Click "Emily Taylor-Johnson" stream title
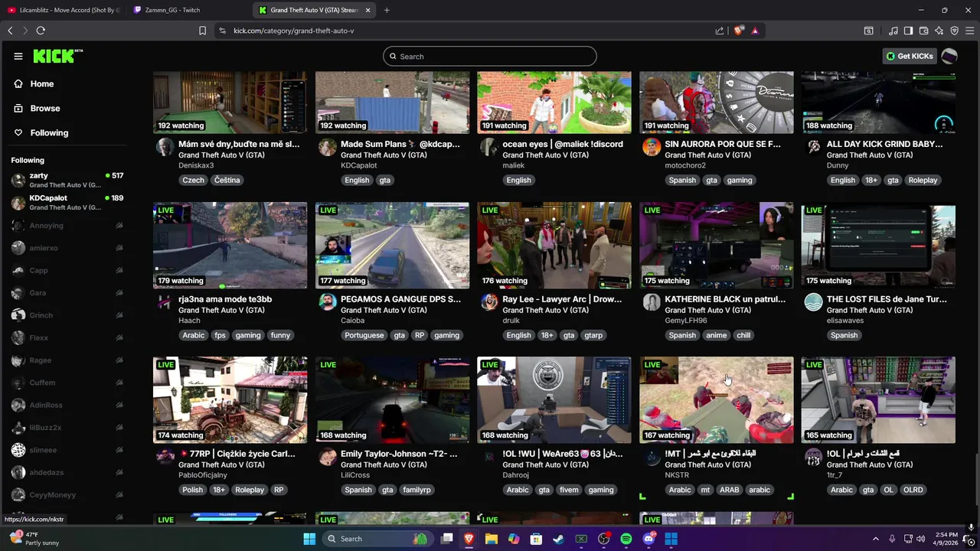Viewport: 980px width, 551px height. point(399,454)
